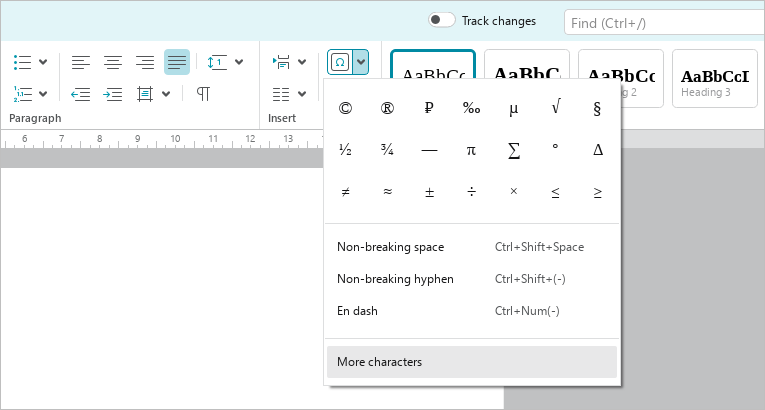The width and height of the screenshot is (765, 410).
Task: Insert the pi symbol π
Action: point(471,150)
